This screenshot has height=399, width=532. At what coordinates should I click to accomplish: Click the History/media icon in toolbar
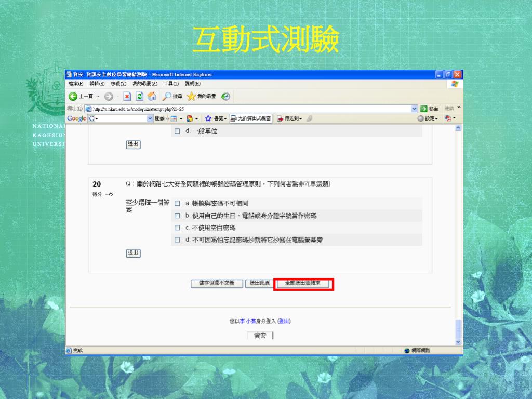[225, 96]
